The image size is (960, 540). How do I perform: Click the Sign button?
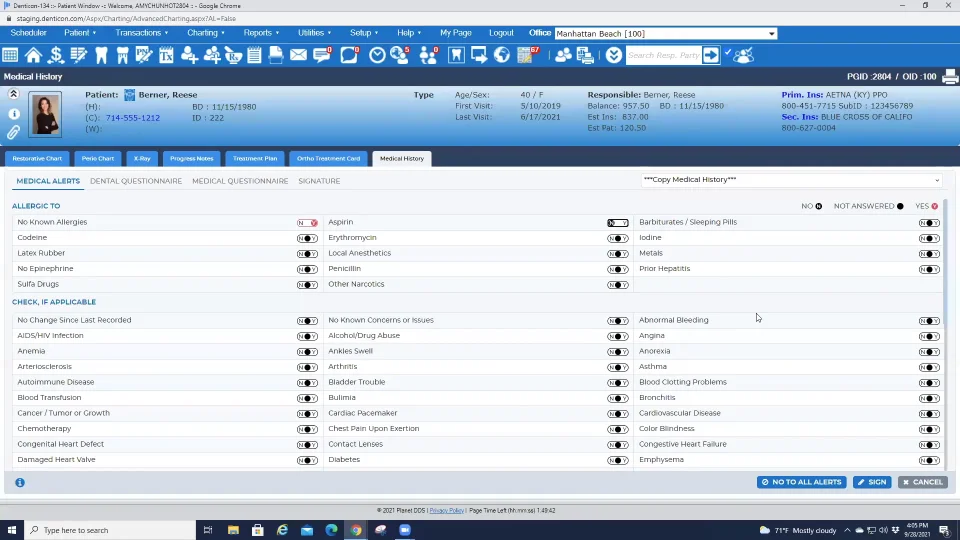(x=872, y=482)
